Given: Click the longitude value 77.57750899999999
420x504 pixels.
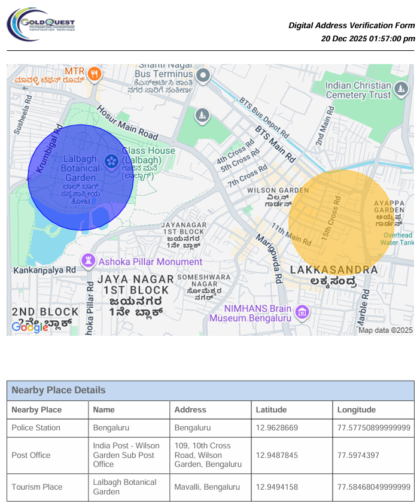Looking at the screenshot, I should click(x=374, y=428).
